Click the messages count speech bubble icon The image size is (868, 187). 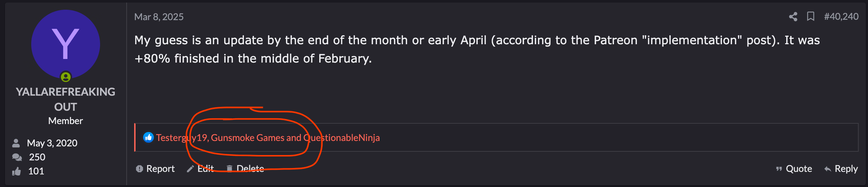click(17, 157)
